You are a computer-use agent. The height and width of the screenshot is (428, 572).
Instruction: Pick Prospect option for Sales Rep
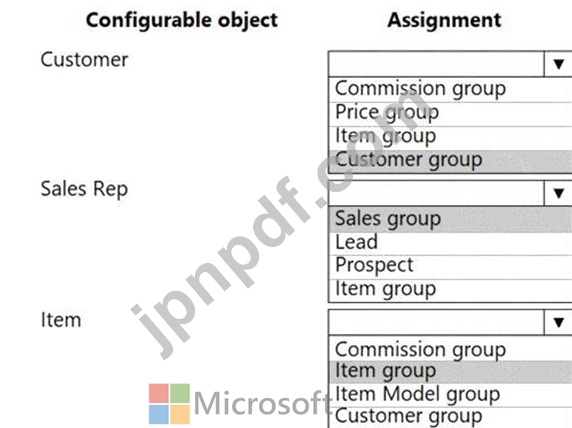[450, 267]
